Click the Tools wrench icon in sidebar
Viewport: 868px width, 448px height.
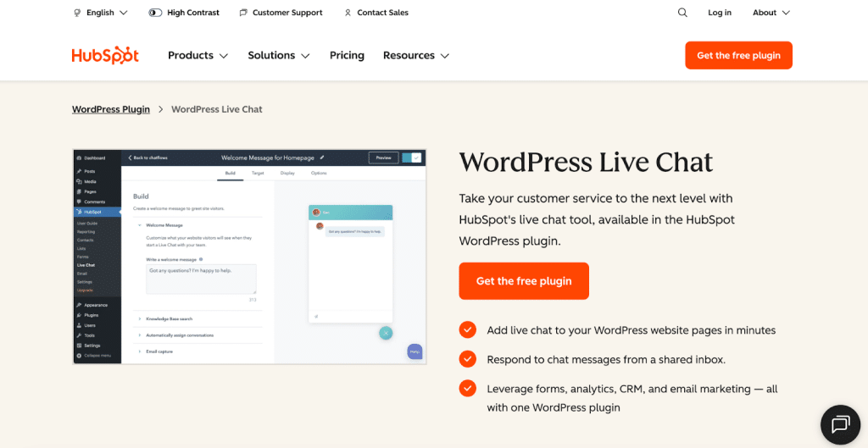tap(79, 335)
